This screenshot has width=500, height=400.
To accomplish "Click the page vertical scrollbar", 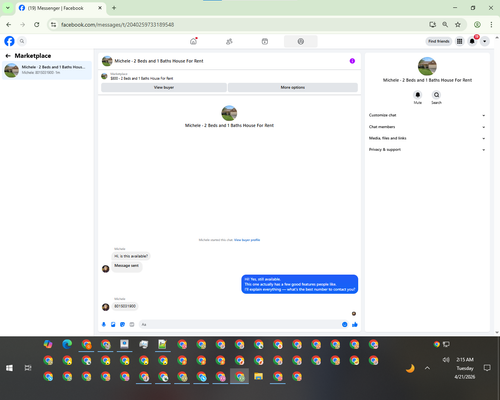I will (x=497, y=185).
